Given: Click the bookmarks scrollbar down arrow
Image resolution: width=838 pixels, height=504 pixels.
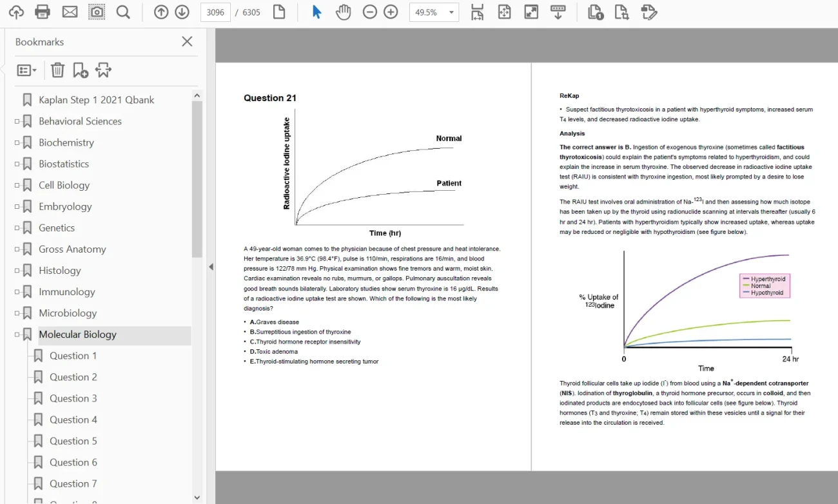Looking at the screenshot, I should click(x=197, y=498).
